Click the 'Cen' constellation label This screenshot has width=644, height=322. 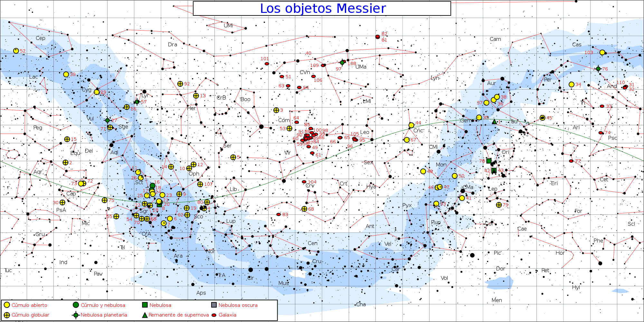(313, 243)
